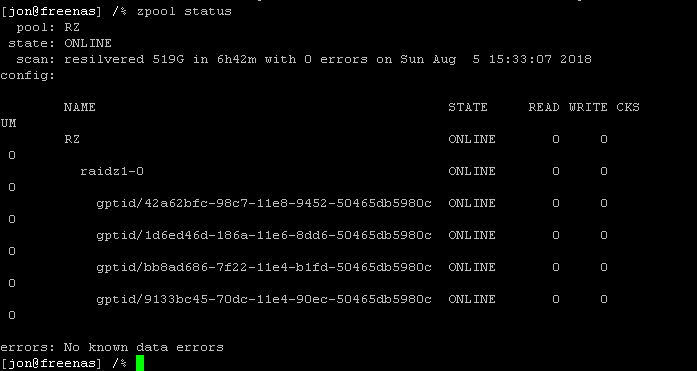Viewport: 697px width, 371px height.
Task: Click the ONLINE state of the 9133bc45 disk
Action: [472, 299]
